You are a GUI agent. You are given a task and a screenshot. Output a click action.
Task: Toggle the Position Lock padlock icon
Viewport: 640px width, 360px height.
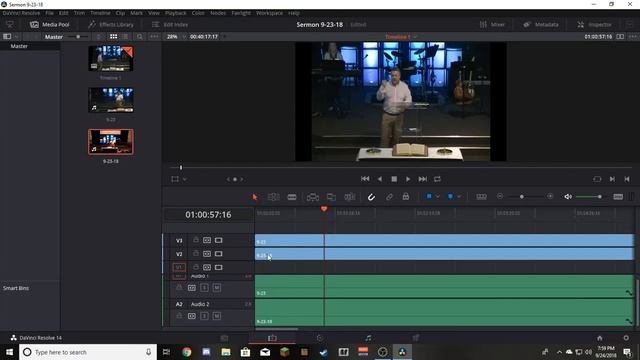(x=406, y=197)
